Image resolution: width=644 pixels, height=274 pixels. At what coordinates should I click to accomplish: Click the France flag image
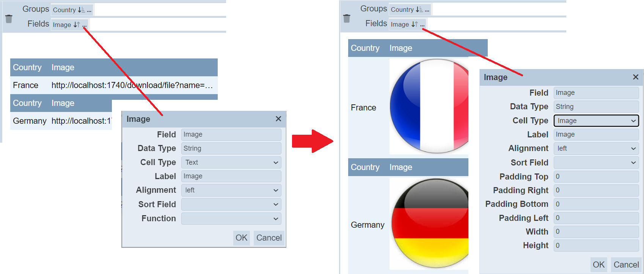[x=429, y=106]
